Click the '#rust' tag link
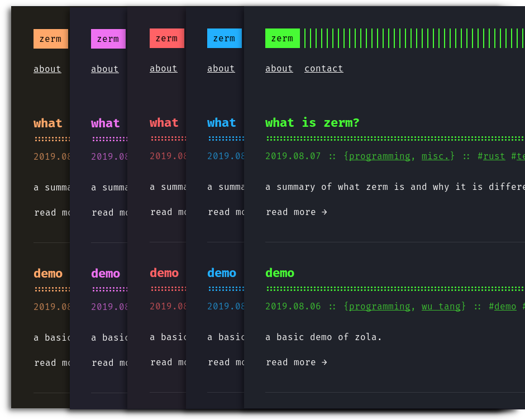525x420 pixels. [492, 156]
